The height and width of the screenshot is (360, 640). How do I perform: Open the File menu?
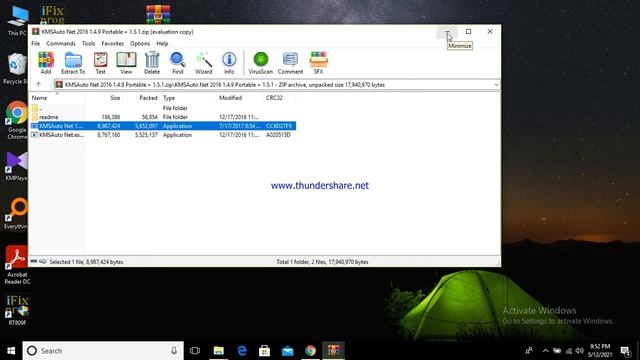pyautogui.click(x=36, y=43)
